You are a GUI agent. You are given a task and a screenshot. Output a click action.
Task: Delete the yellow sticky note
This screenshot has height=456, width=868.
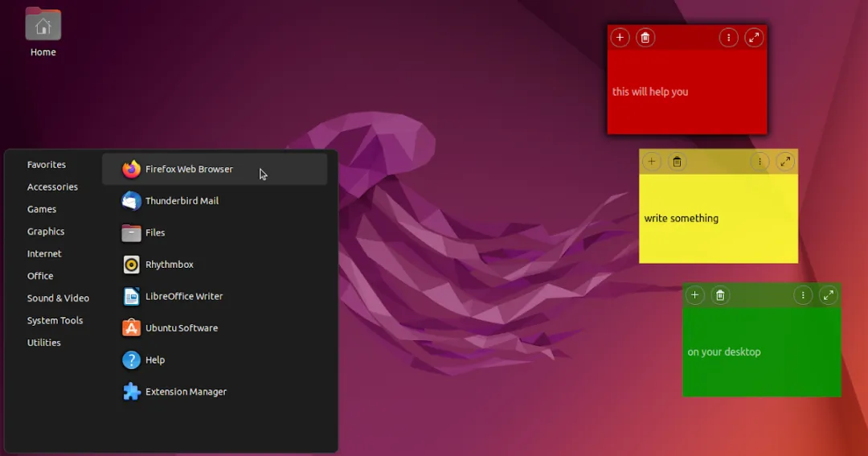tap(677, 162)
